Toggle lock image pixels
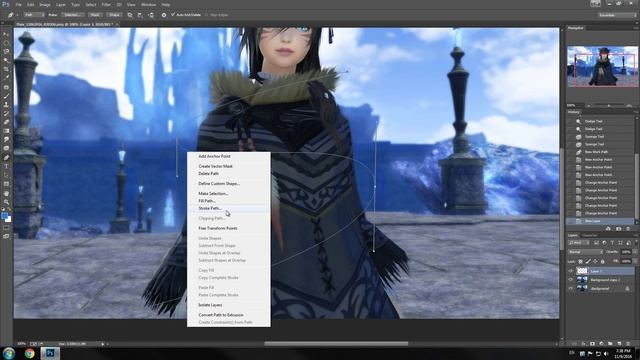 [588, 261]
